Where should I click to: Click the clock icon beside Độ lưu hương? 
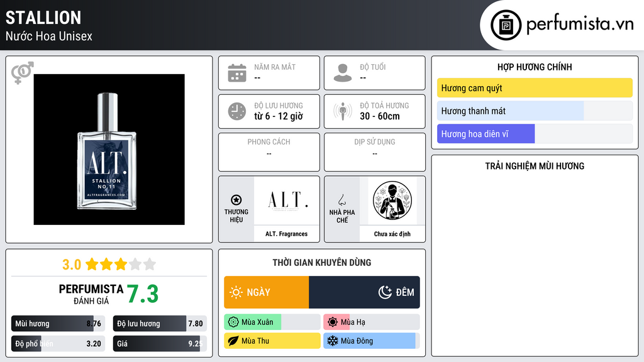[x=237, y=111]
